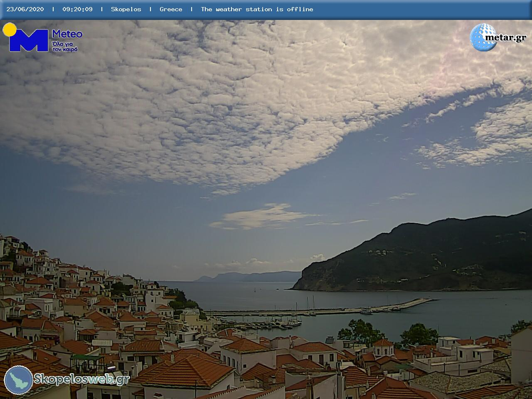Click the Skopelos location label
This screenshot has height=399, width=532.
(x=126, y=9)
